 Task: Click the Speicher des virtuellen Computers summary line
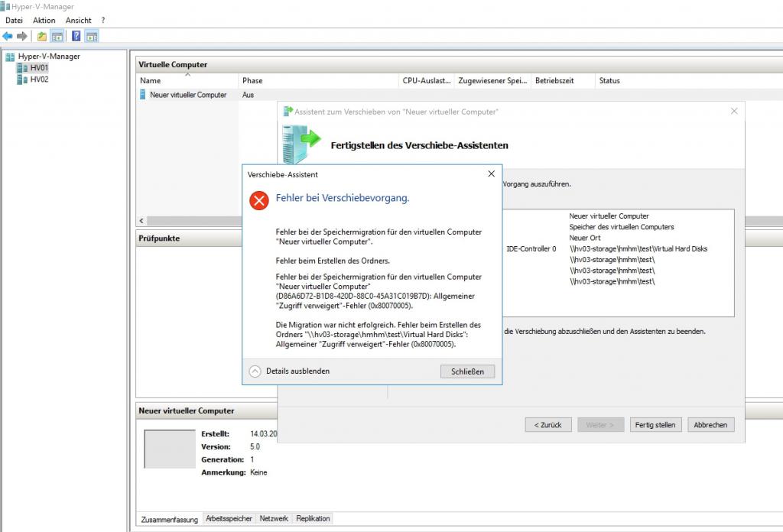621,226
